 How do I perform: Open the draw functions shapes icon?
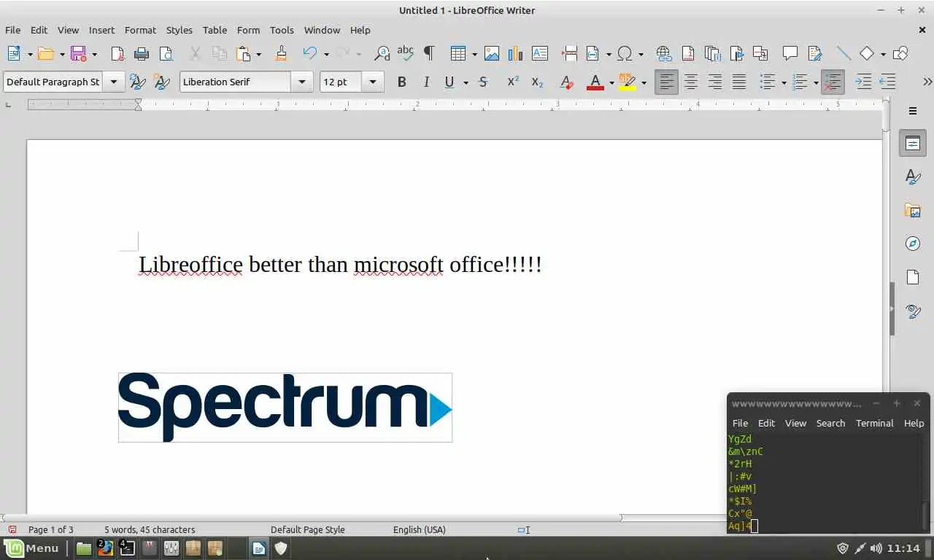point(900,53)
